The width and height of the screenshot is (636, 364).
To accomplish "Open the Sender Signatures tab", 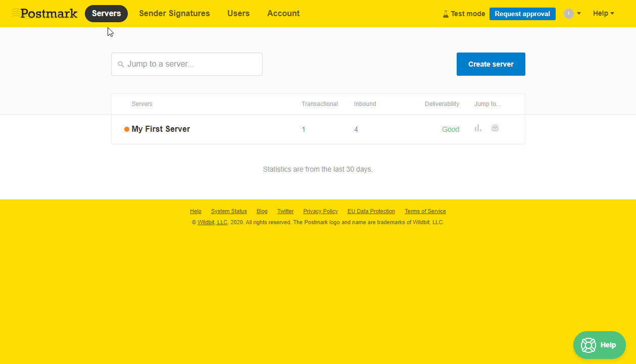I will click(x=174, y=14).
